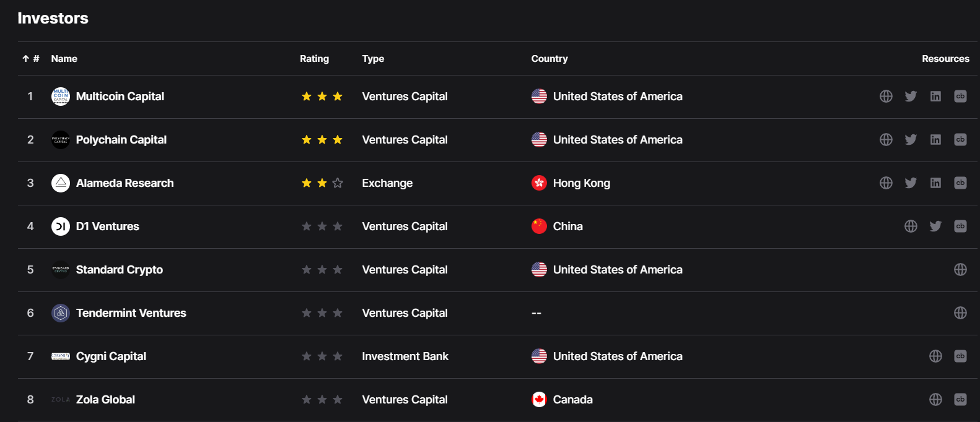Viewport: 980px width, 422px height.
Task: Click the Zola Global logo thumbnail
Action: [x=60, y=400]
